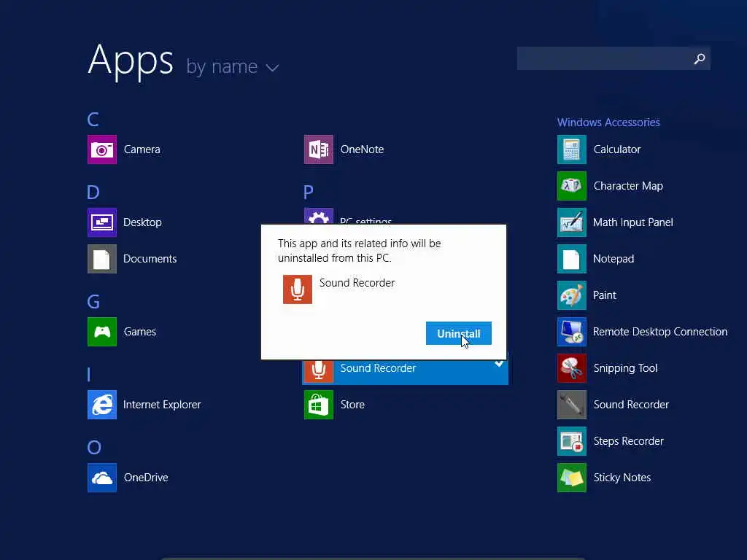Viewport: 747px width, 560px height.
Task: Open the Math Input Panel icon
Action: pyautogui.click(x=572, y=222)
